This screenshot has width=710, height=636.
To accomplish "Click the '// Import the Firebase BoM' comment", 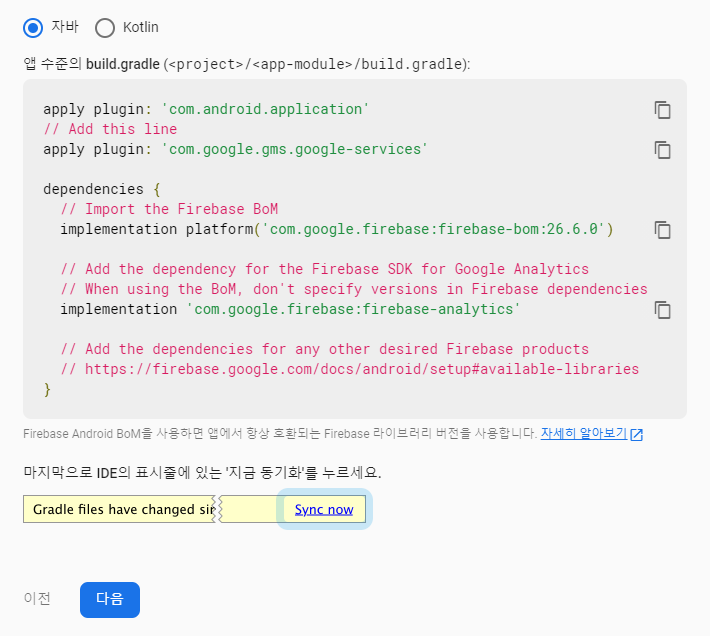I will point(169,209).
